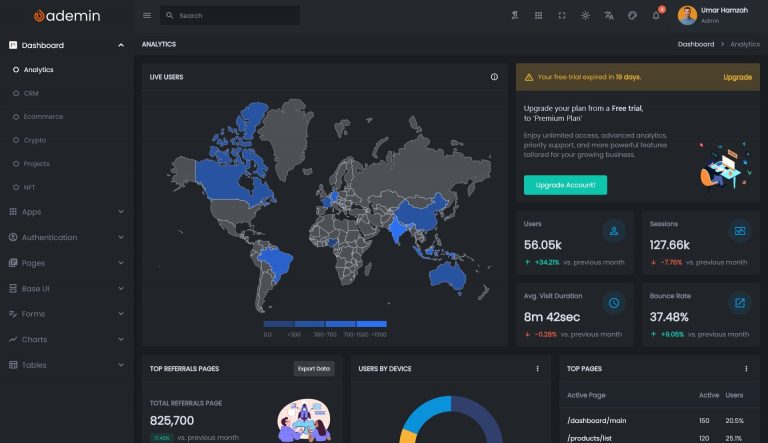Click the Active Page column header
Screen dimensions: 768x443
tap(586, 395)
